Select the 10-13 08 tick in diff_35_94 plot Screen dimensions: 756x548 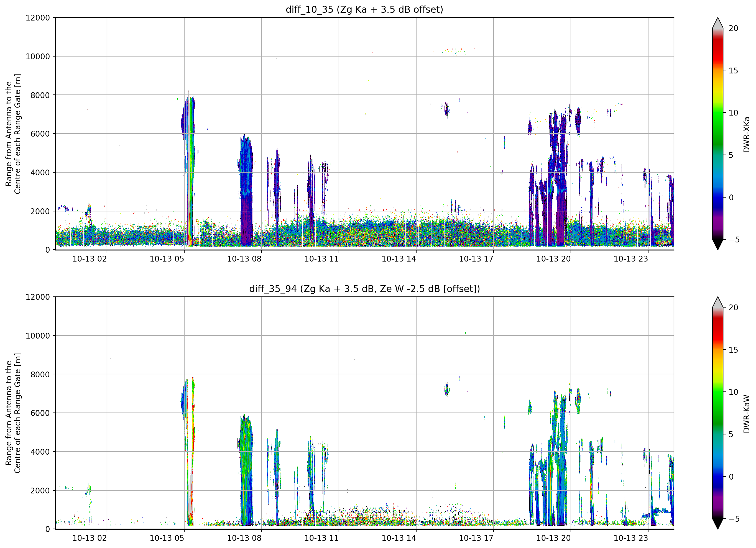tap(244, 538)
